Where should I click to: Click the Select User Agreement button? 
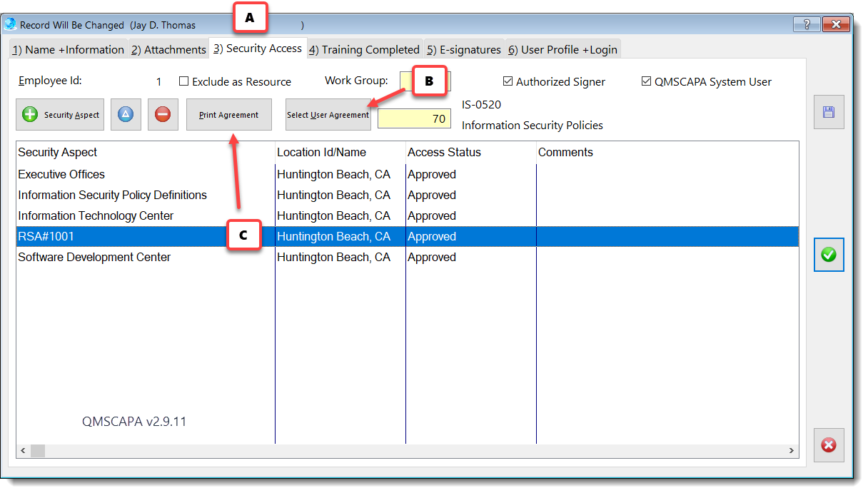pos(328,115)
